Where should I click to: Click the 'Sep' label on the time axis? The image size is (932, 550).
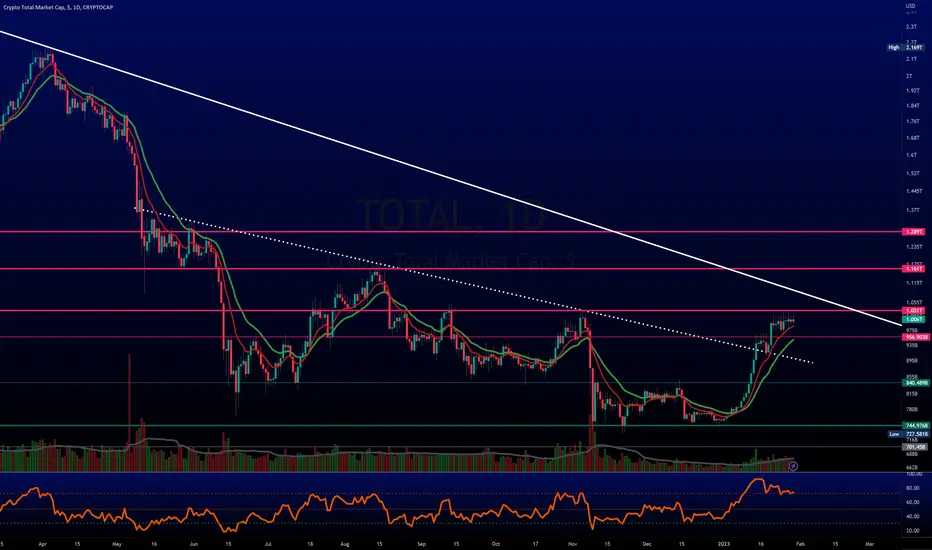(x=421, y=544)
